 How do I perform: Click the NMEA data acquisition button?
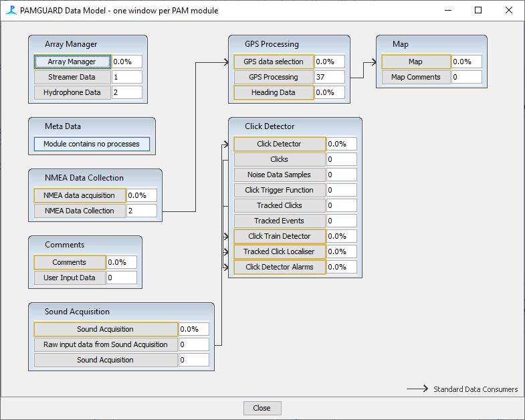tap(80, 195)
